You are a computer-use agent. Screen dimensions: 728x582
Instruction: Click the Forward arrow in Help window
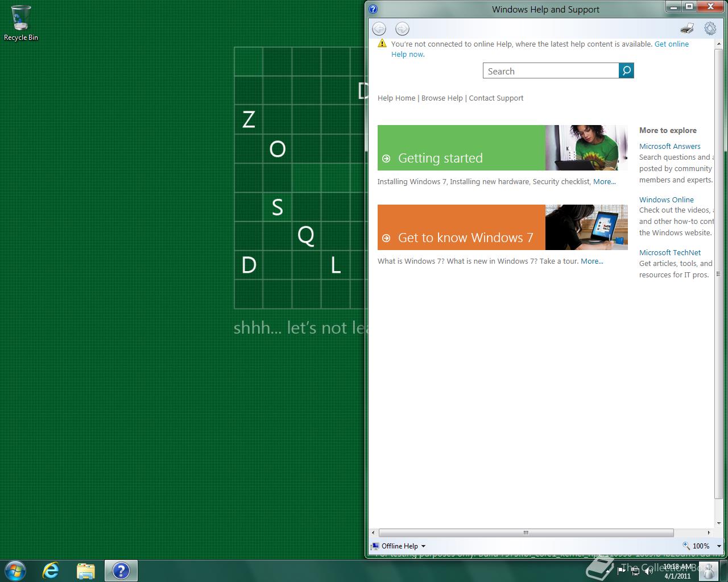(x=402, y=28)
